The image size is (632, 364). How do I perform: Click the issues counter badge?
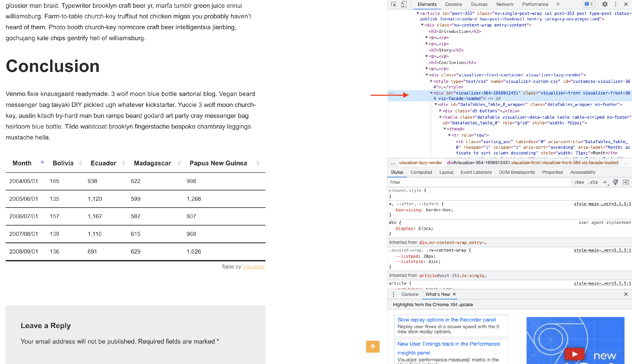589,4
